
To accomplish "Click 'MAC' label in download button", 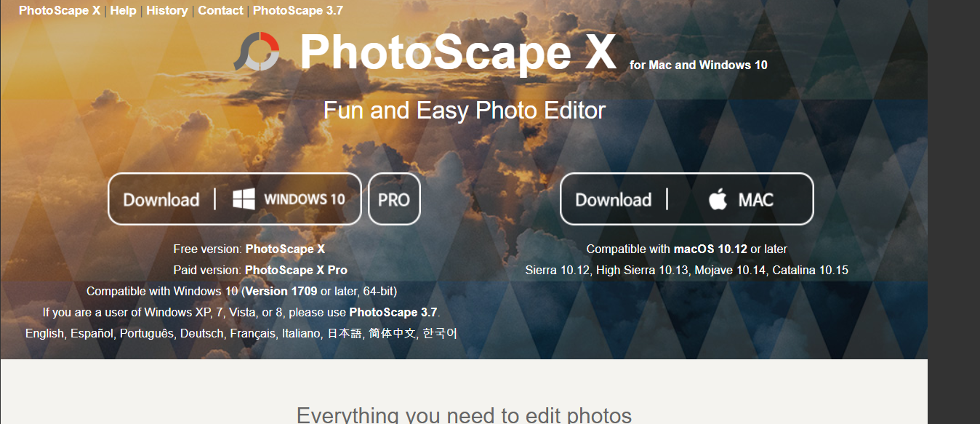I will [x=756, y=199].
